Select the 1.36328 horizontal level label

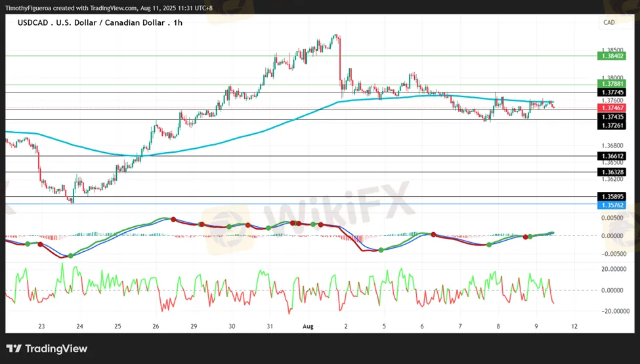(611, 172)
